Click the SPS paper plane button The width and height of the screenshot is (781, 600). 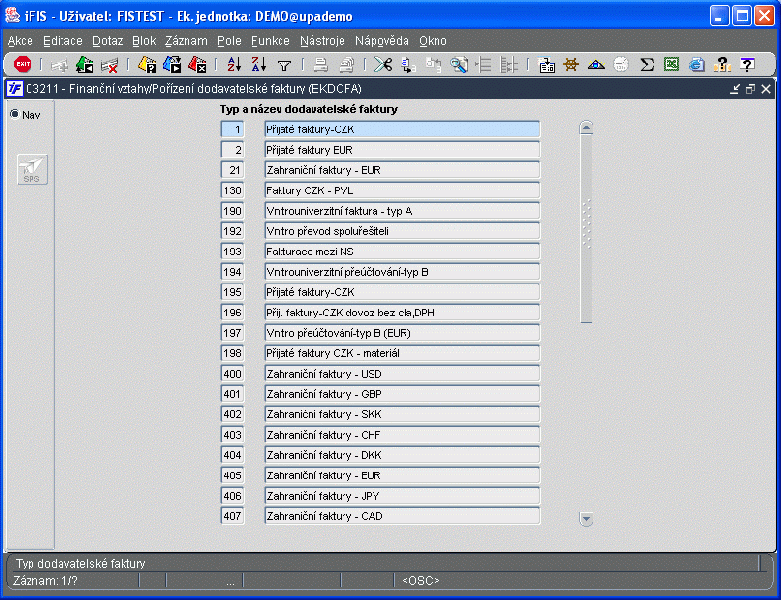(x=32, y=169)
